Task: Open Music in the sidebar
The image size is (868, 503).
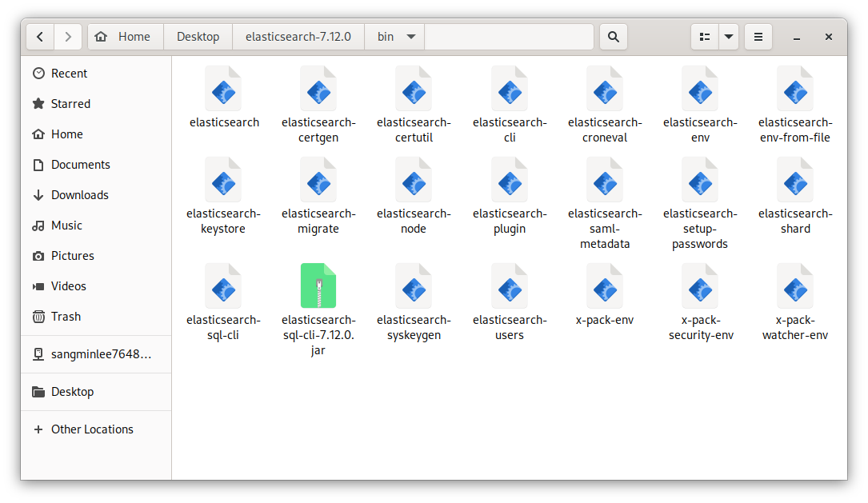Action: tap(96, 226)
